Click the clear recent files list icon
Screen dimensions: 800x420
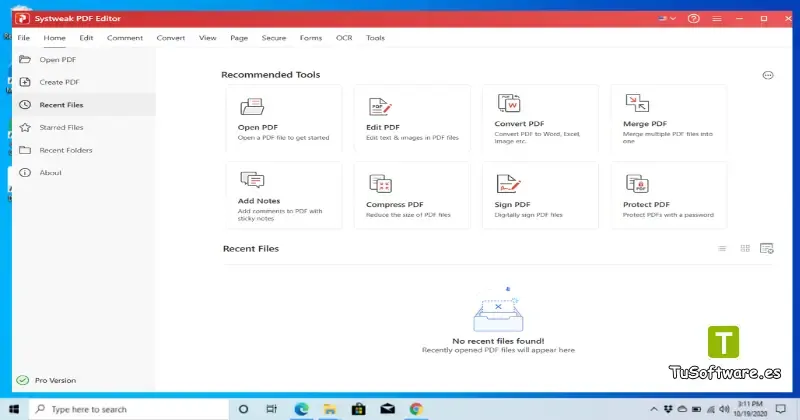tap(766, 249)
